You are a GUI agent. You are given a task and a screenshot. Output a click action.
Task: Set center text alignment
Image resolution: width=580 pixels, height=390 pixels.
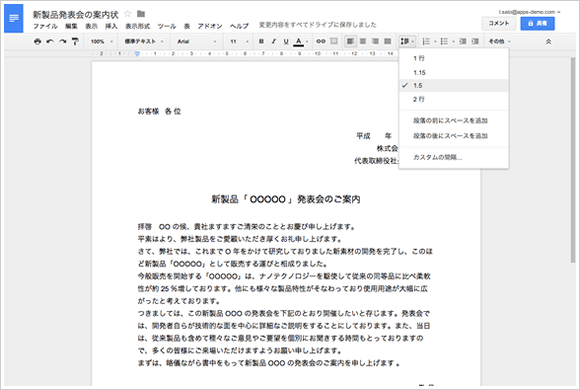point(363,41)
